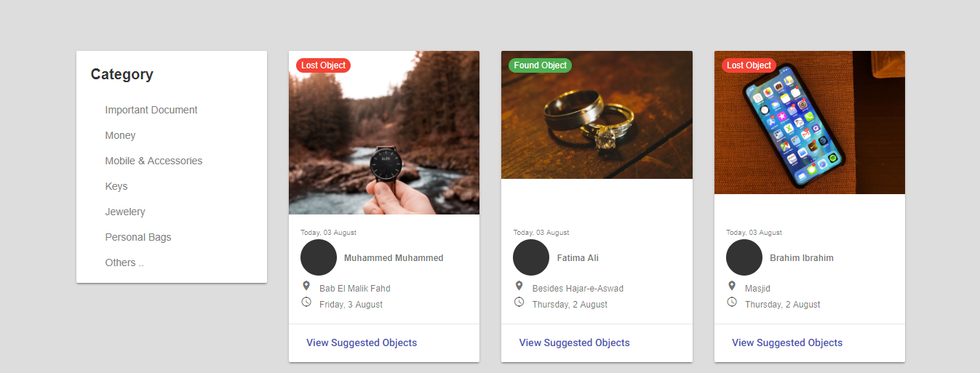Click Brahim Ibrahim's profile avatar
This screenshot has width=980, height=373.
tap(744, 257)
